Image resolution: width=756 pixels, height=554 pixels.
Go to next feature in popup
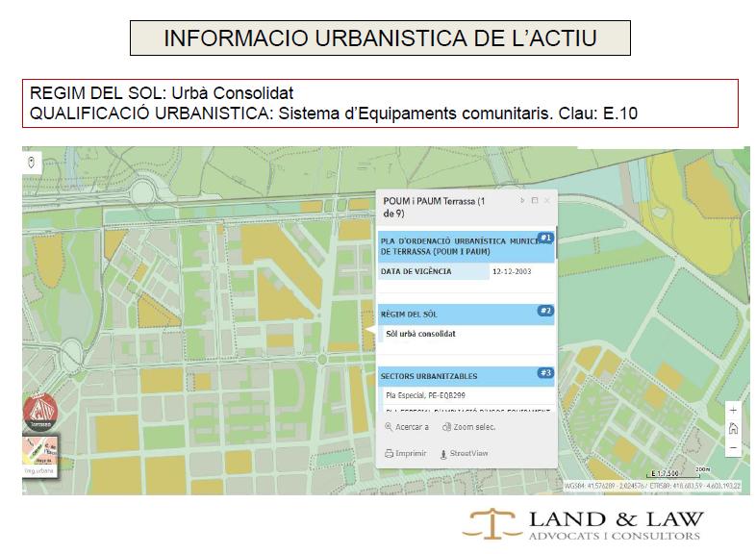[522, 201]
